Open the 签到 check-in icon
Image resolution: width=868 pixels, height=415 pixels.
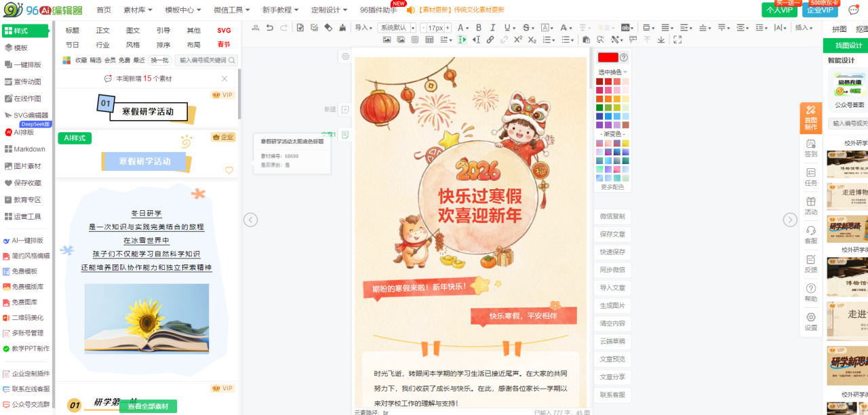click(810, 147)
